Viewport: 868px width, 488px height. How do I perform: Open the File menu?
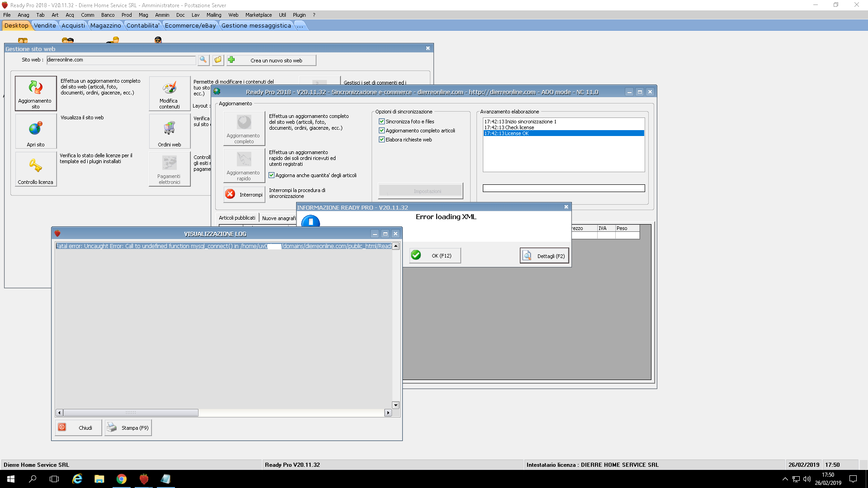click(7, 15)
